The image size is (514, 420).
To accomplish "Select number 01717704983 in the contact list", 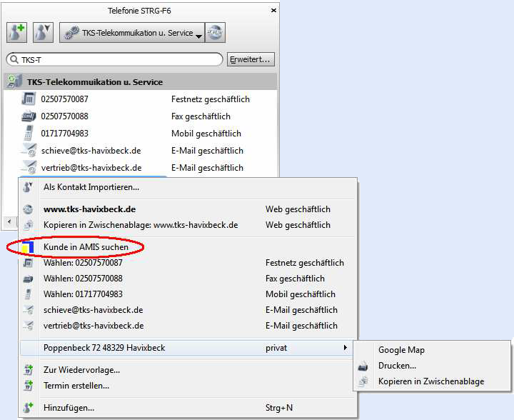I will click(x=64, y=133).
